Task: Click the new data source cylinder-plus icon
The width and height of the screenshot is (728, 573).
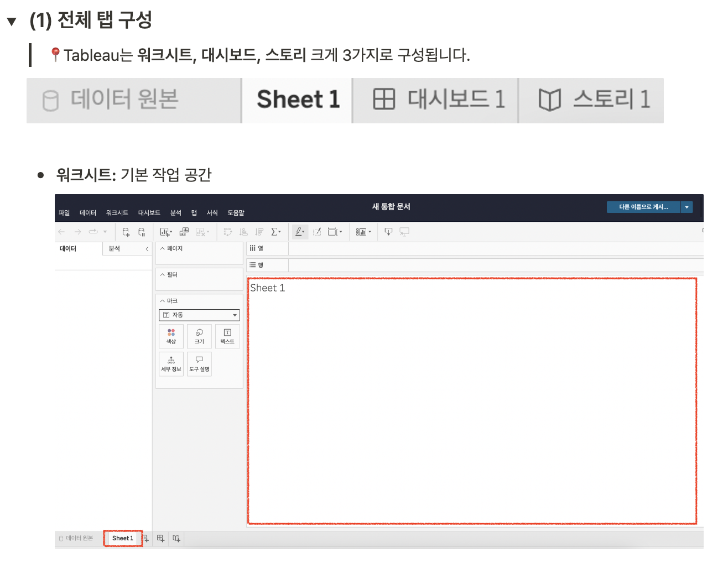Action: click(126, 232)
